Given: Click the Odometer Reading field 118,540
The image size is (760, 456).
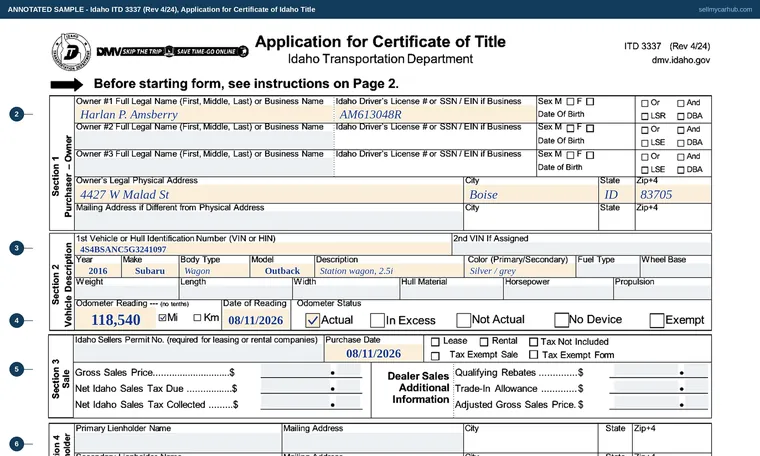Looking at the screenshot, I should (x=116, y=320).
